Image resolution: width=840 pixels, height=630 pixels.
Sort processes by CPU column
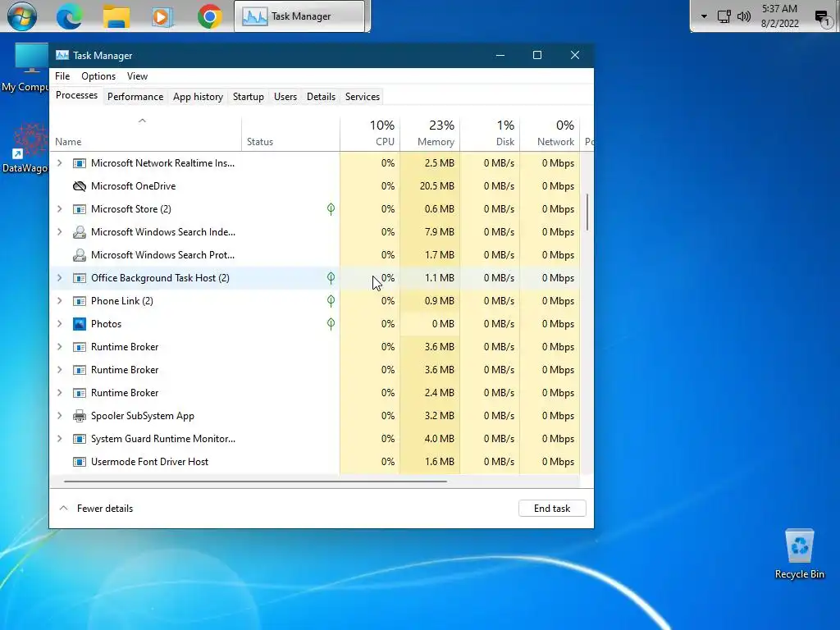370,134
